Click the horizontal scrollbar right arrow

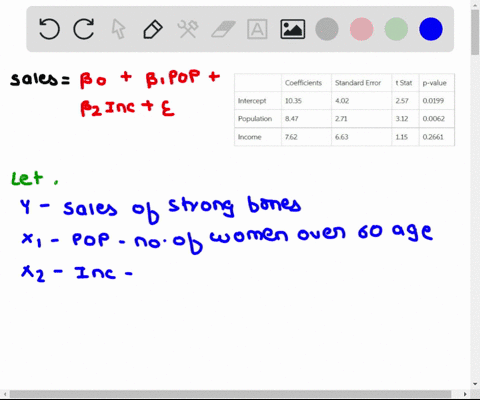coord(466,394)
